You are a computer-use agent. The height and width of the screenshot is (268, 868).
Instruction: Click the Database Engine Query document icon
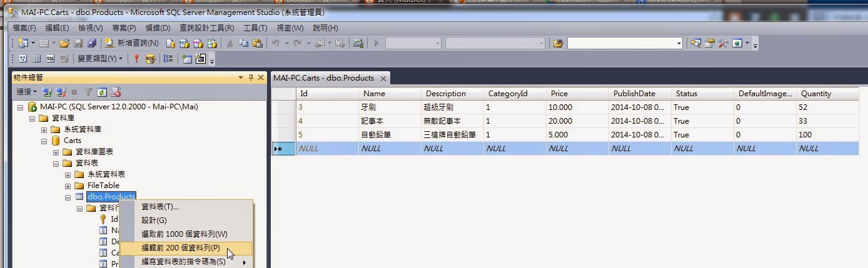tap(170, 44)
